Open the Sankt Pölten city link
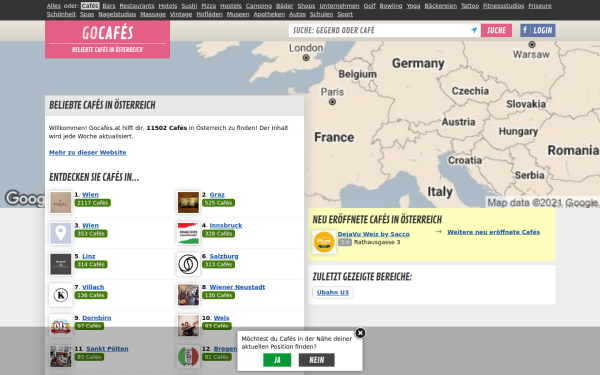600x375 pixels. pos(107,349)
